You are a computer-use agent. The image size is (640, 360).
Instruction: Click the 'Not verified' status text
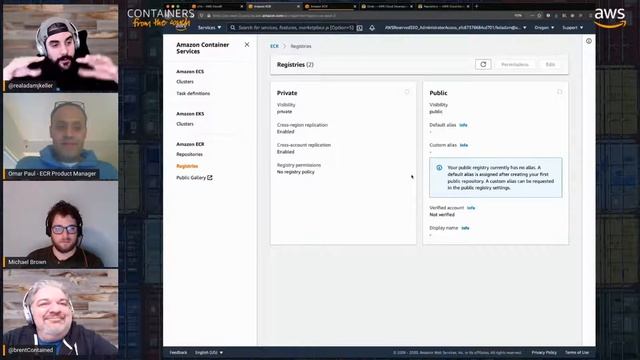click(442, 214)
